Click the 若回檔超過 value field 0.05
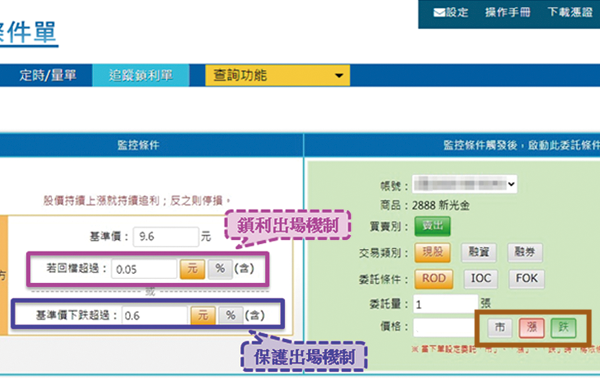Viewport: 600px width, 385px height. click(x=144, y=269)
